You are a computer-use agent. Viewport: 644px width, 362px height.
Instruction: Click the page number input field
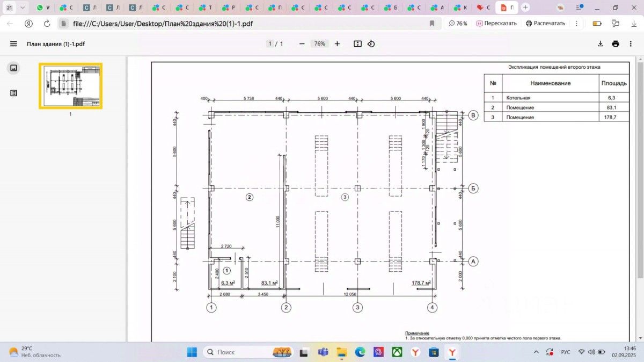point(270,44)
